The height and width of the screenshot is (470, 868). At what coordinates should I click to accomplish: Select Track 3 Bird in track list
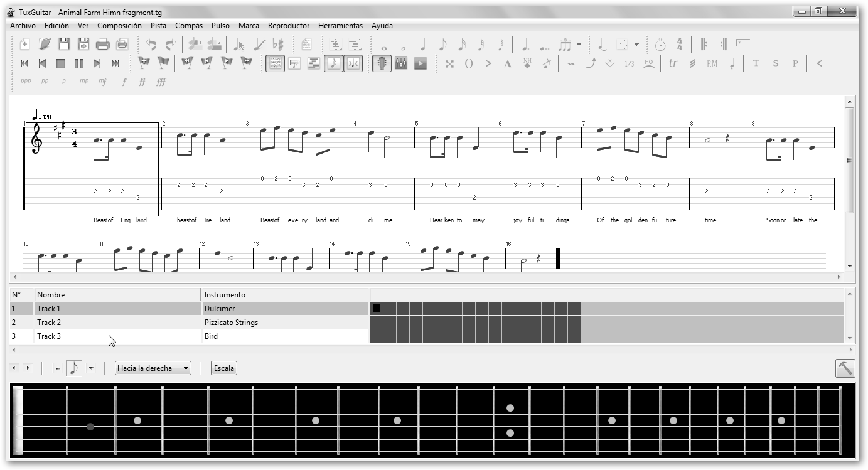pyautogui.click(x=116, y=336)
